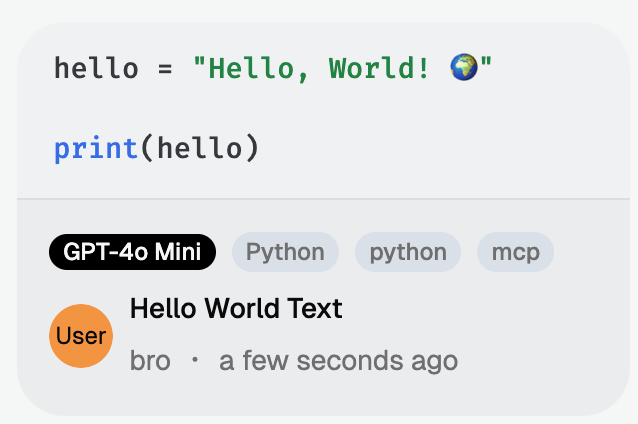Click the divider line below the code
Screen dimensions: 638x424
[x=323, y=199]
